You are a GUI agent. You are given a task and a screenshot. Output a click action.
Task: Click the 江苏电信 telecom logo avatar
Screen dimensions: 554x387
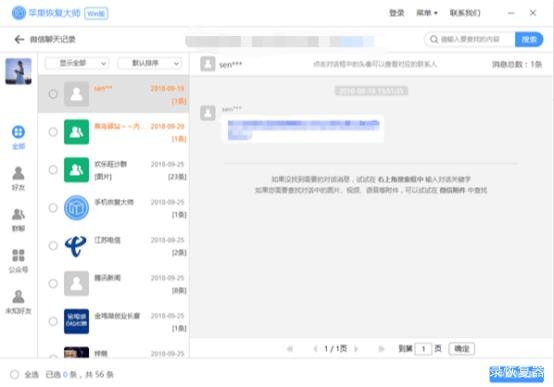pos(76,245)
